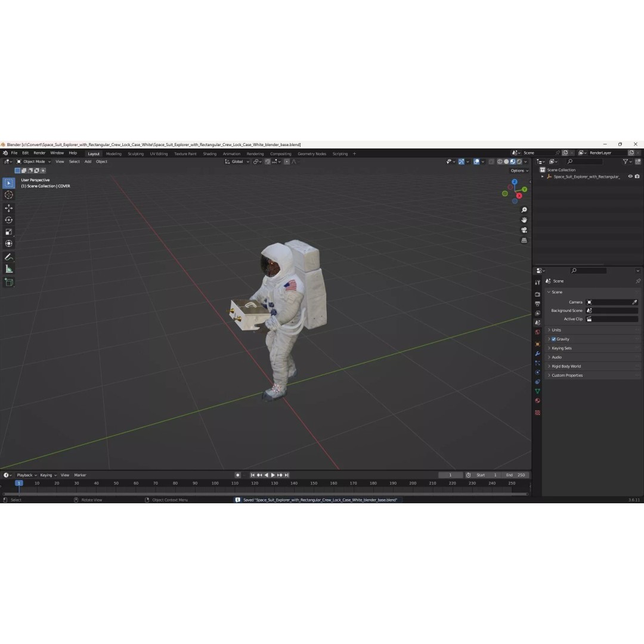
Task: Switch to solid viewport shading
Action: (506, 162)
